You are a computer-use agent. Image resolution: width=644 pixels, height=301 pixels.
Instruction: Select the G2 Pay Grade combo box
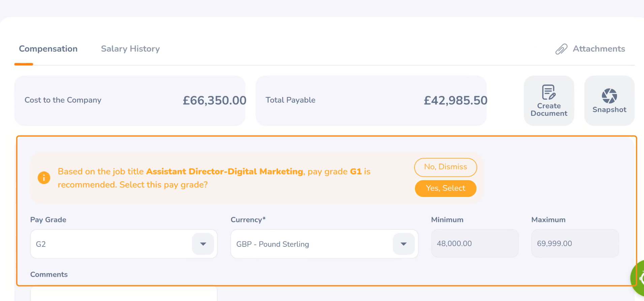tap(111, 244)
